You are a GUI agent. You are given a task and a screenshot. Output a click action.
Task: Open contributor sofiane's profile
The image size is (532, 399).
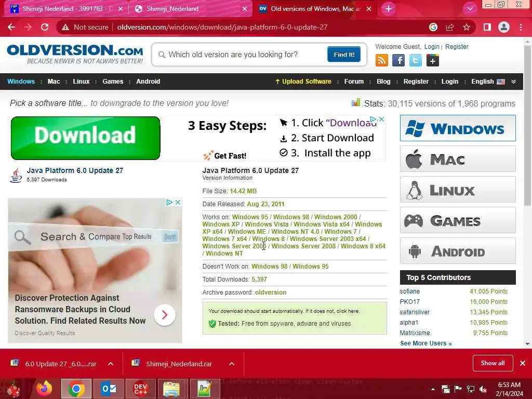tap(409, 291)
